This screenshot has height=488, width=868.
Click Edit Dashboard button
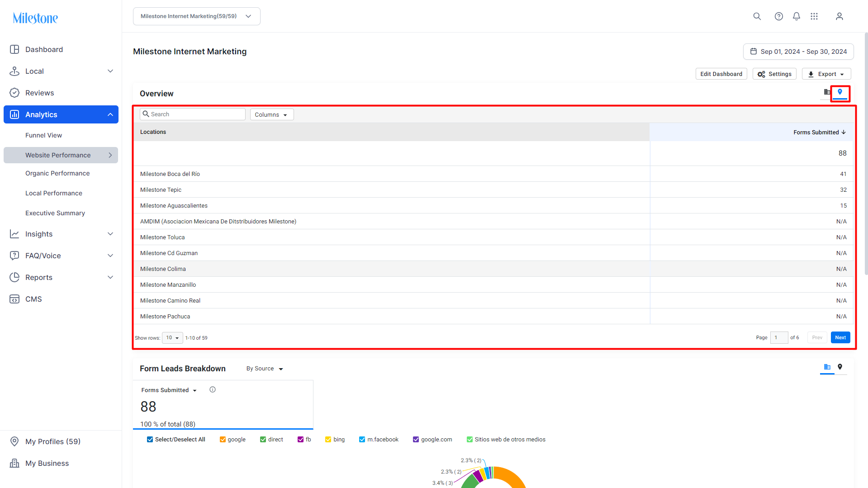pyautogui.click(x=721, y=74)
